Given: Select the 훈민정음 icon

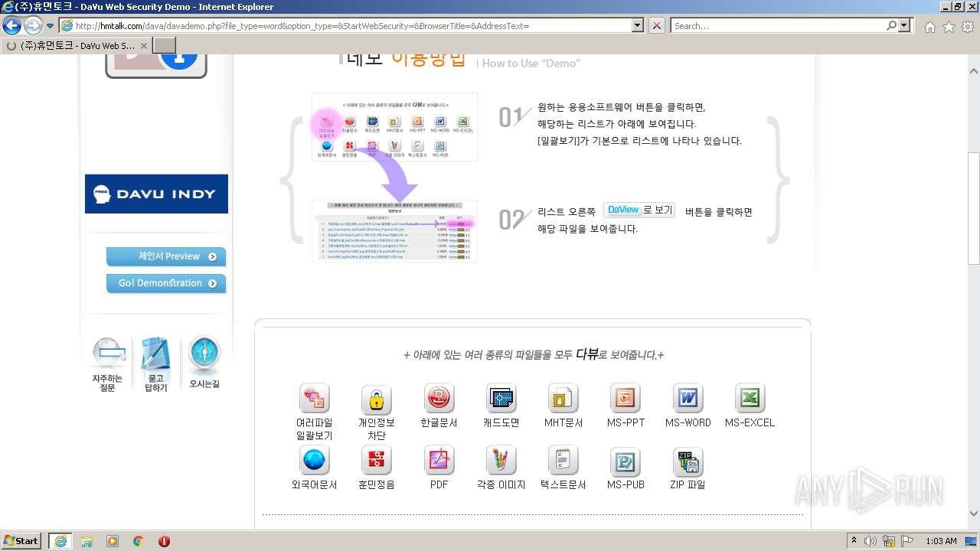Looking at the screenshot, I should coord(377,461).
